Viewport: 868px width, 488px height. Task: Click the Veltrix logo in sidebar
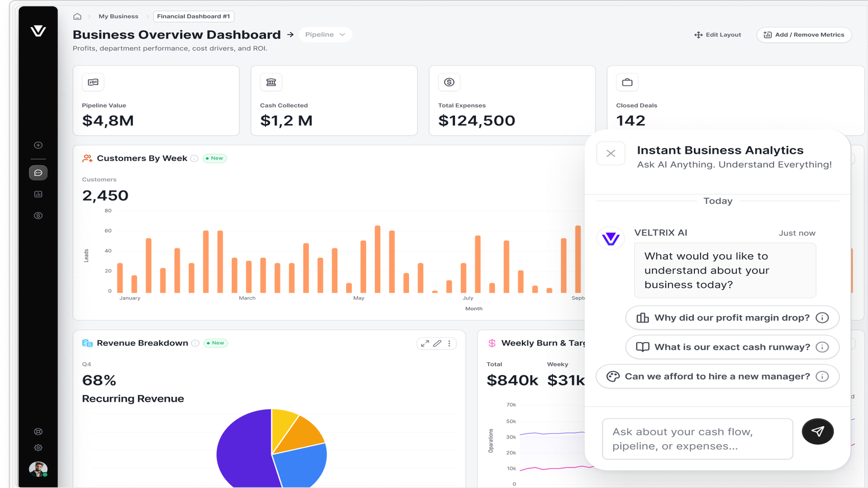[x=38, y=31]
